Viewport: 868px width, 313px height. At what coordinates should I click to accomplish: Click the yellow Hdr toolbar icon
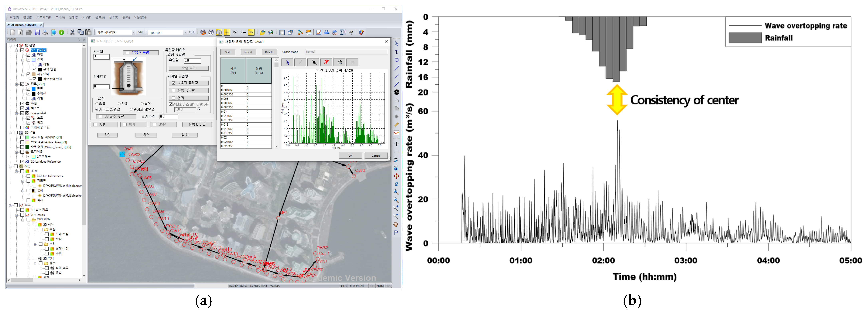[x=251, y=32]
